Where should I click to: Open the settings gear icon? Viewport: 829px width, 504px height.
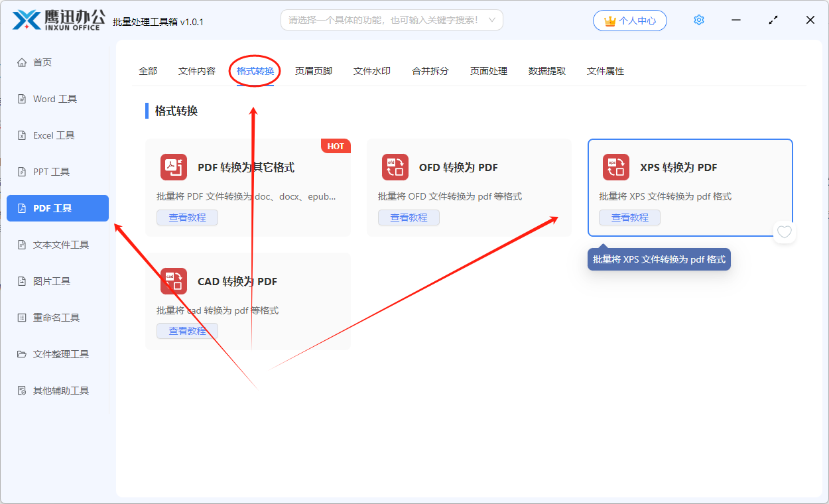coord(698,20)
